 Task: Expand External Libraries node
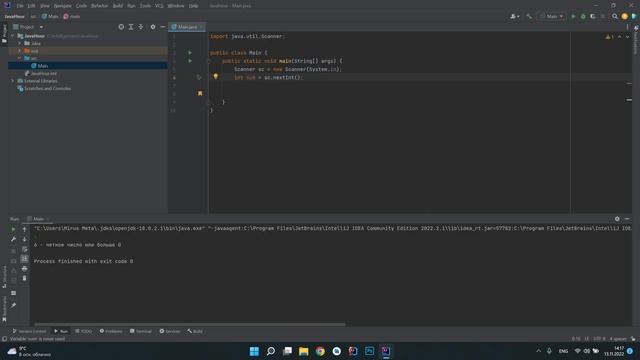point(13,81)
